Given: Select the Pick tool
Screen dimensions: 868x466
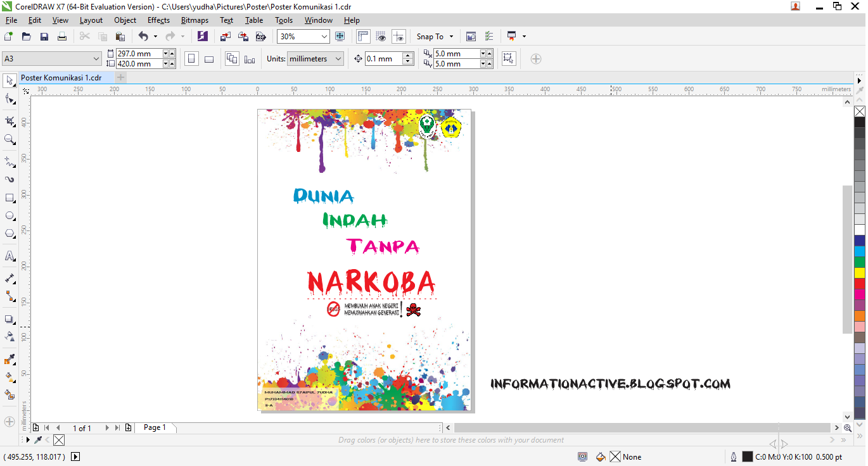Looking at the screenshot, I should 9,81.
